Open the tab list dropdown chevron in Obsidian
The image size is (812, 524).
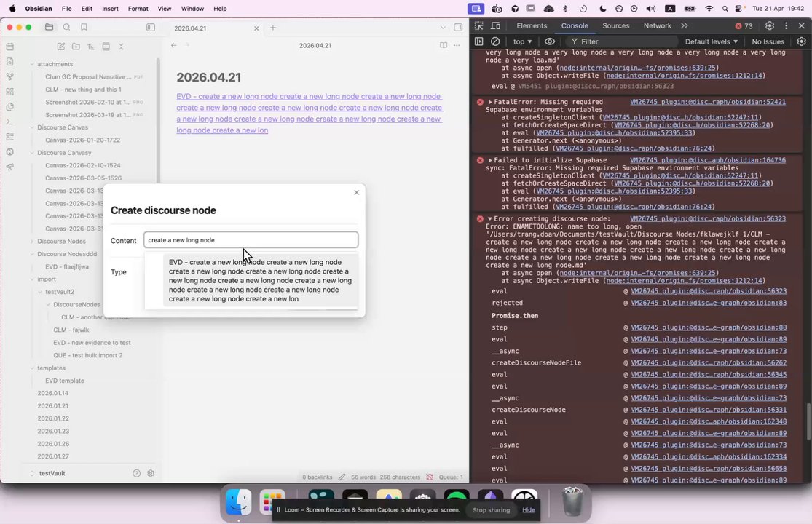pyautogui.click(x=443, y=28)
